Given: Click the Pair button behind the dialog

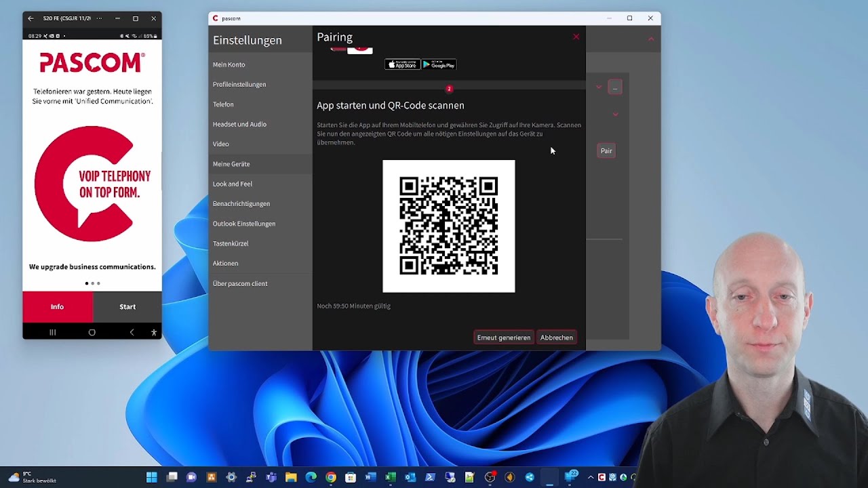Looking at the screenshot, I should pyautogui.click(x=606, y=151).
